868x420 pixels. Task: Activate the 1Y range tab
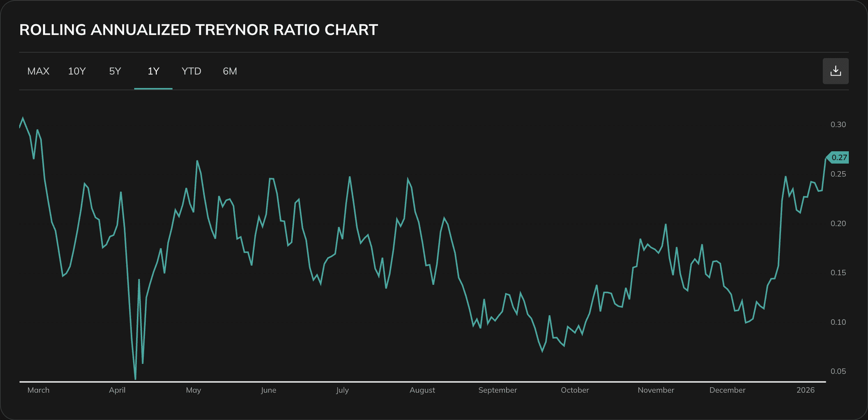[153, 71]
